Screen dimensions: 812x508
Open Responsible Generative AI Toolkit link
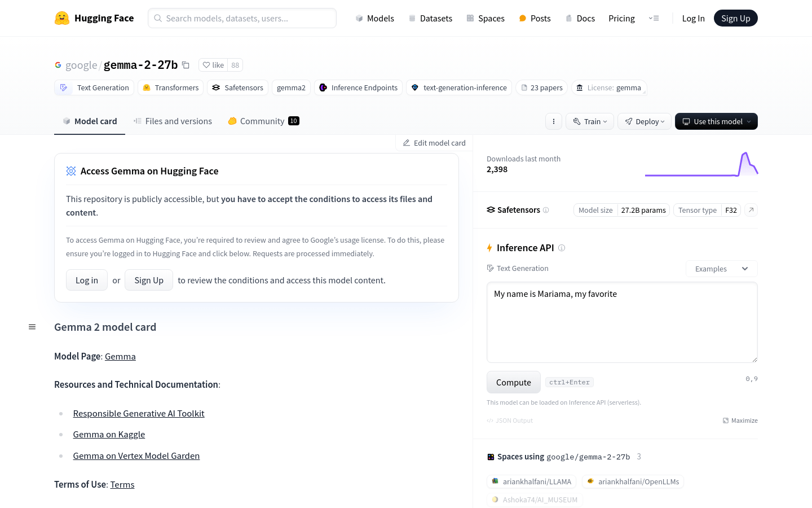[x=139, y=413]
